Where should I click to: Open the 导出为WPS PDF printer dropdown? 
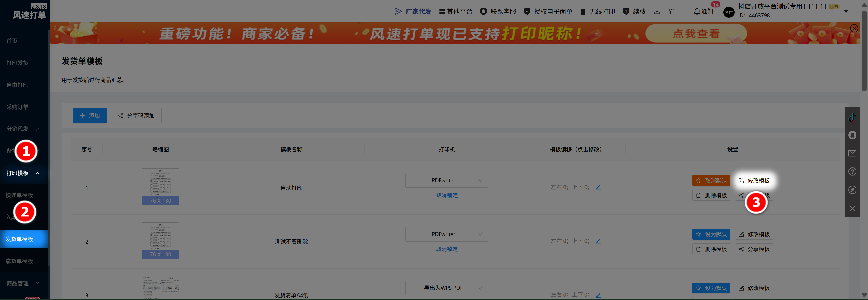pyautogui.click(x=446, y=288)
